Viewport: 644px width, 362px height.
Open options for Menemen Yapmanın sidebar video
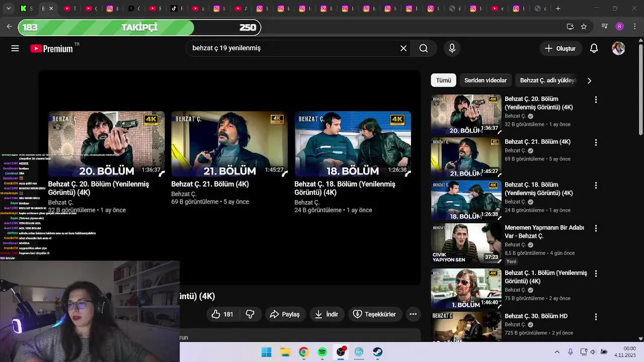coord(596,228)
